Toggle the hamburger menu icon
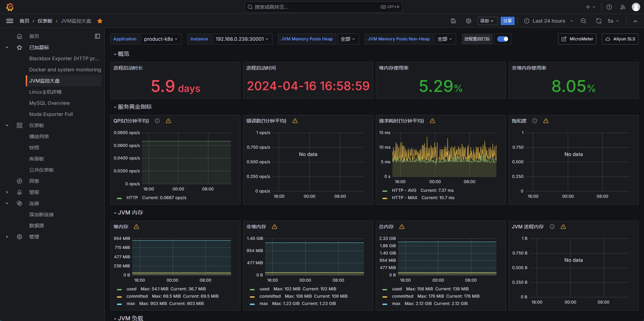The width and height of the screenshot is (644, 321). pos(10,21)
